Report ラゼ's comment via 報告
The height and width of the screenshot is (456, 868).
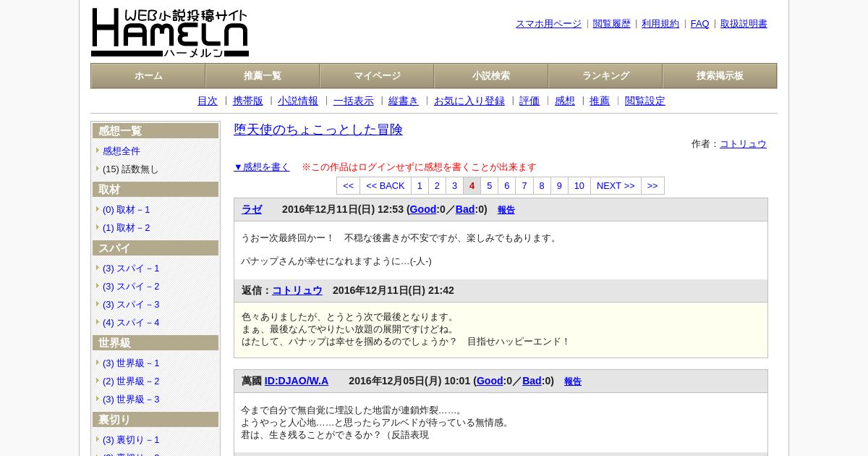coord(506,210)
